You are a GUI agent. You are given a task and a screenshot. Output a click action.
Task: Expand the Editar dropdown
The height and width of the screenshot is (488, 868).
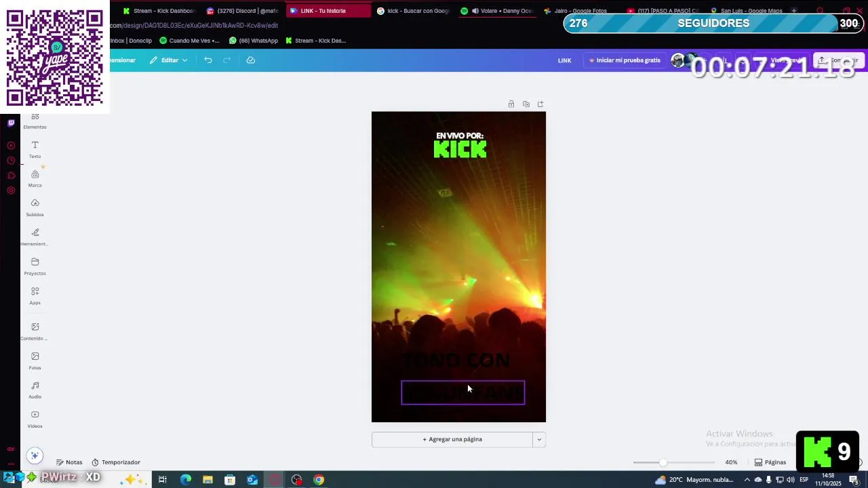(x=169, y=60)
